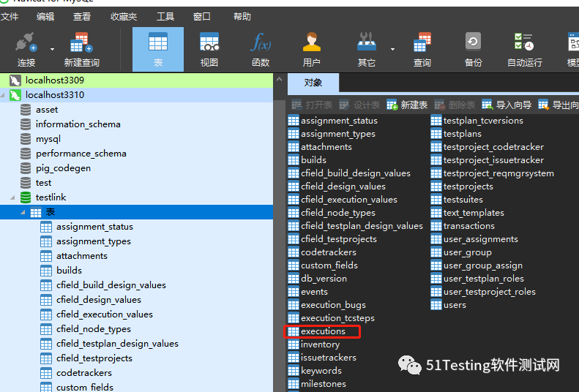Select cfield_node_types in the left tree
This screenshot has width=579, height=392.
click(x=94, y=329)
